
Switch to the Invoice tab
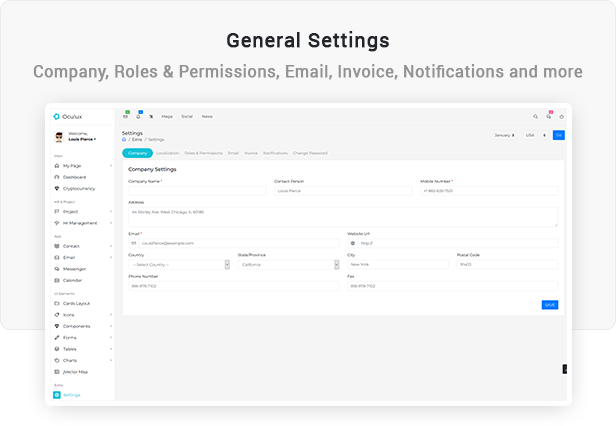[x=251, y=153]
